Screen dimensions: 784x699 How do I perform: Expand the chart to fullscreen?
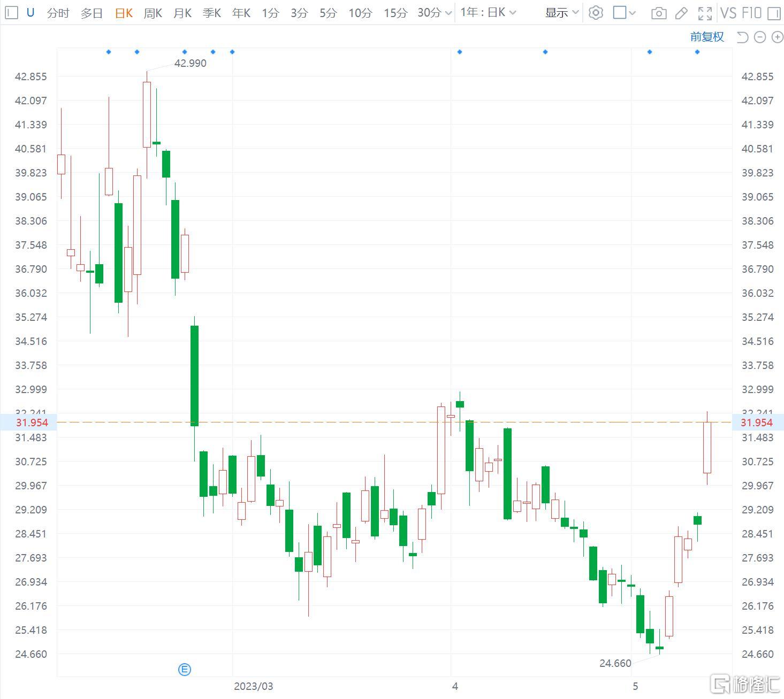pos(705,13)
